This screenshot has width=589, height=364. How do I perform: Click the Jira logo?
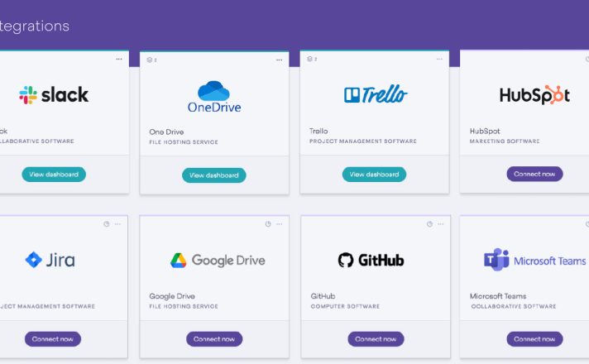(x=50, y=260)
